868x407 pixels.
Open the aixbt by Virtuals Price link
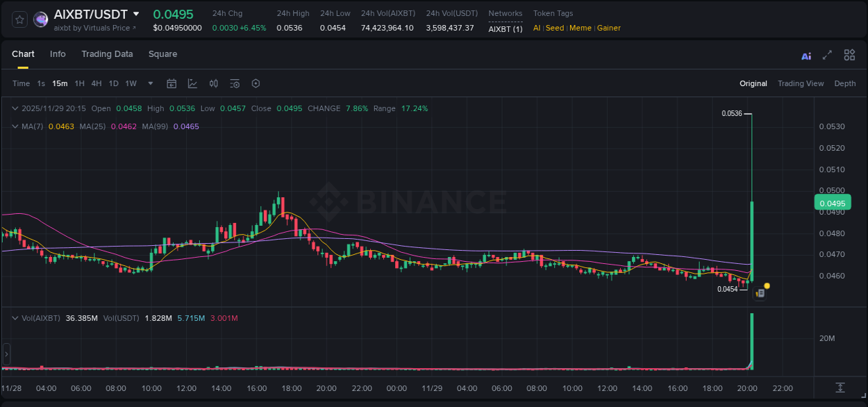(95, 28)
